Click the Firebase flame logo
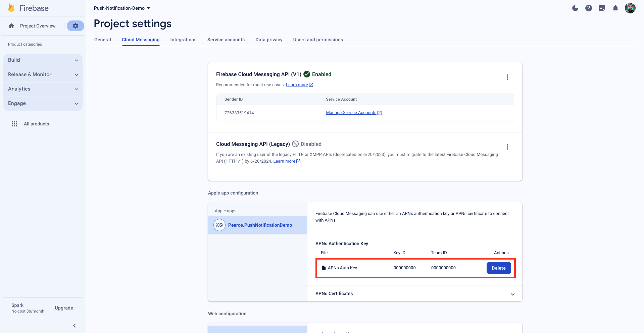 click(x=11, y=8)
